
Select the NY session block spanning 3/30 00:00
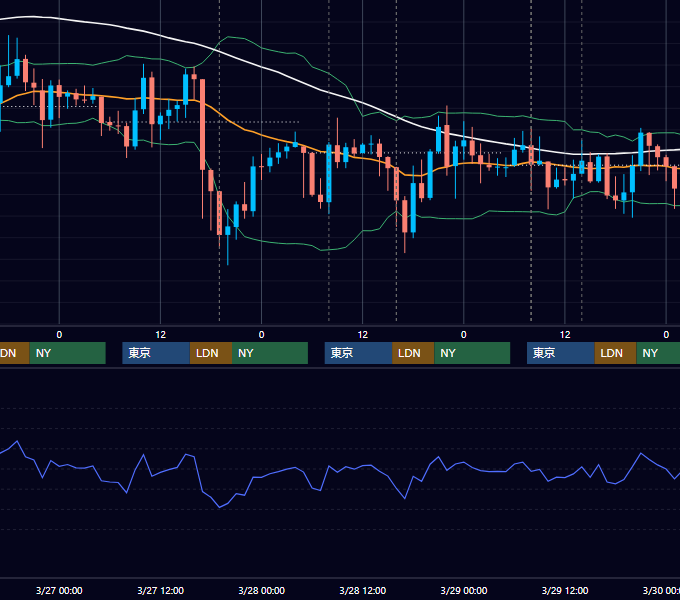coord(658,353)
